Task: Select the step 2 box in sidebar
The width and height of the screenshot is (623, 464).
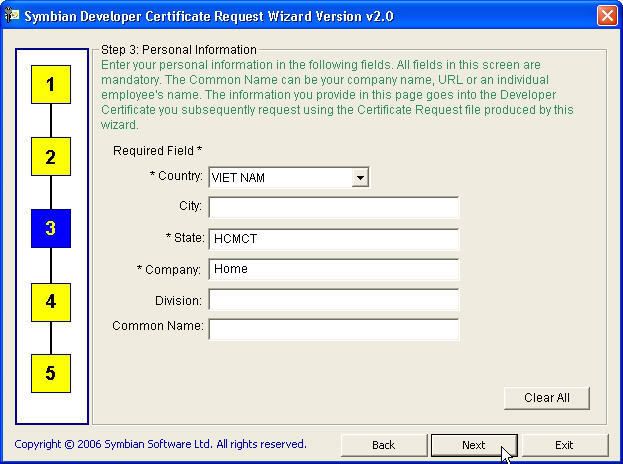Action: click(x=50, y=157)
